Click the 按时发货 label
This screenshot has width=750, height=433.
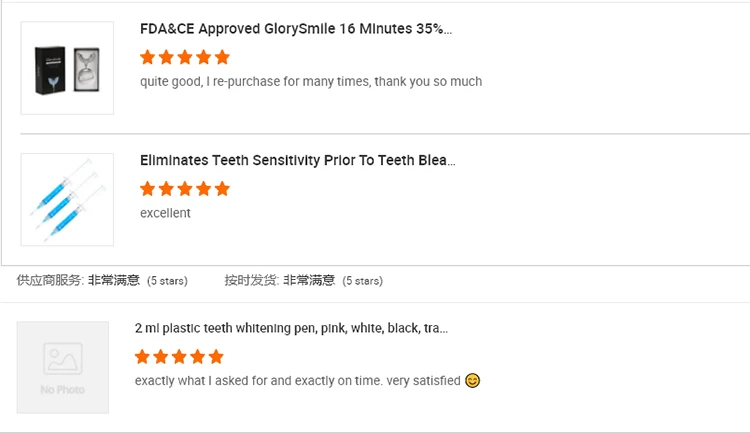pyautogui.click(x=250, y=281)
